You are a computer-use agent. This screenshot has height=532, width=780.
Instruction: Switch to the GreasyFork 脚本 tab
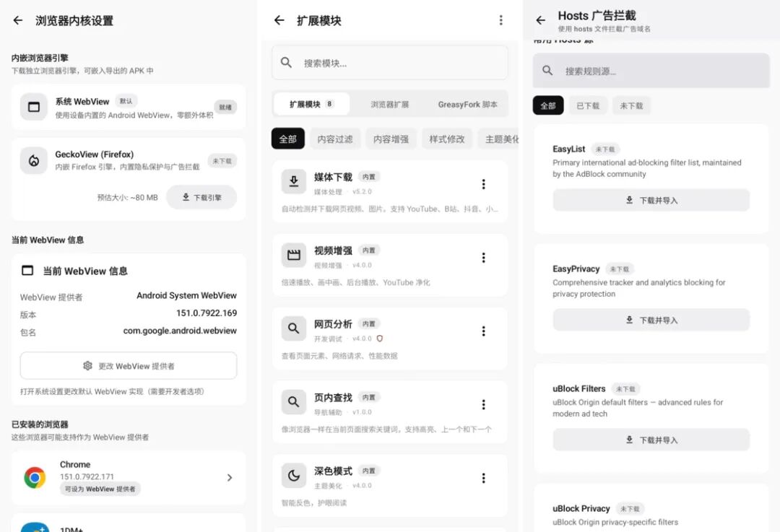pos(467,105)
